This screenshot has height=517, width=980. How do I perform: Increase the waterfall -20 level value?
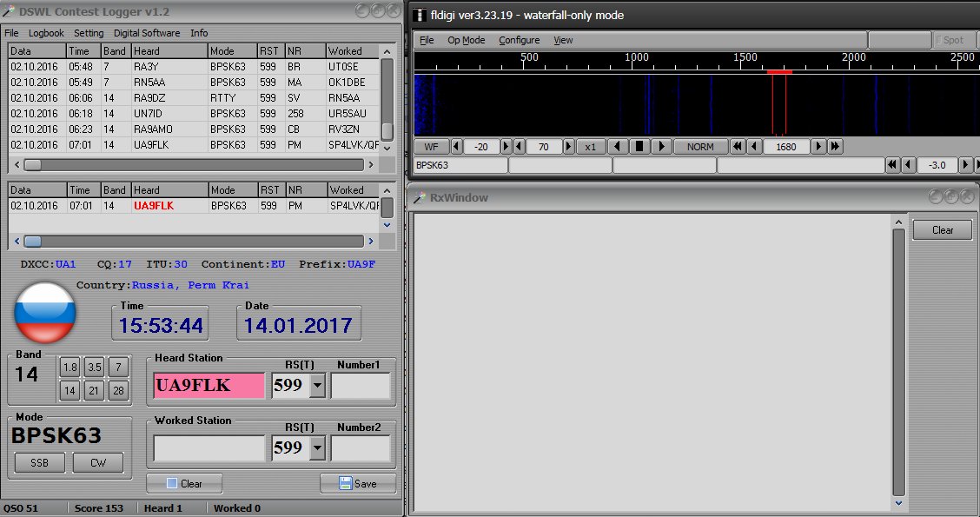(x=507, y=147)
